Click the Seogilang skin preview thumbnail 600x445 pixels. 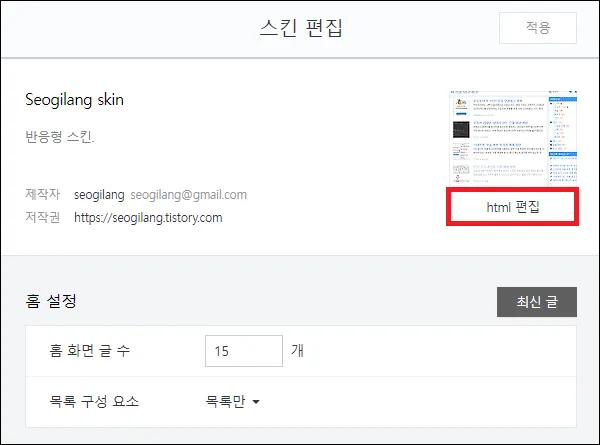pos(513,138)
